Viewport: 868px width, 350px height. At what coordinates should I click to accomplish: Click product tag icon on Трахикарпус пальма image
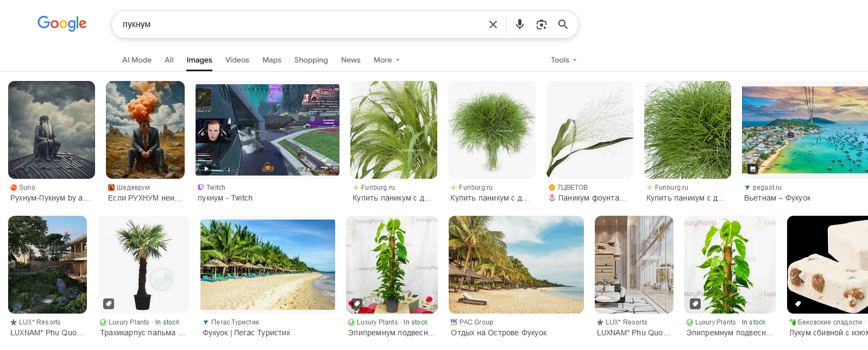(x=109, y=303)
